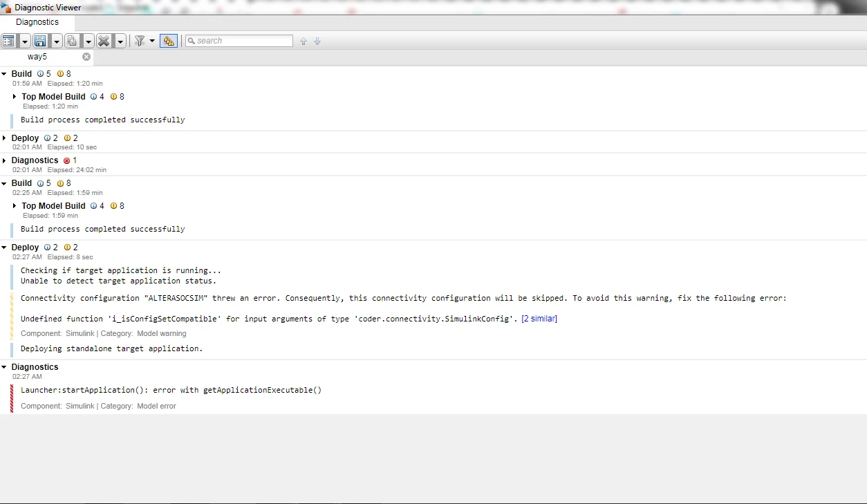
Task: Select 'Unable to detect target application status.' line
Action: [118, 281]
